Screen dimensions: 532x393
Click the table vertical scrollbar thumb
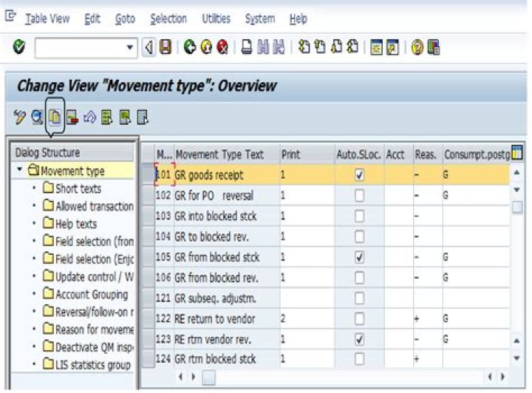point(517,207)
